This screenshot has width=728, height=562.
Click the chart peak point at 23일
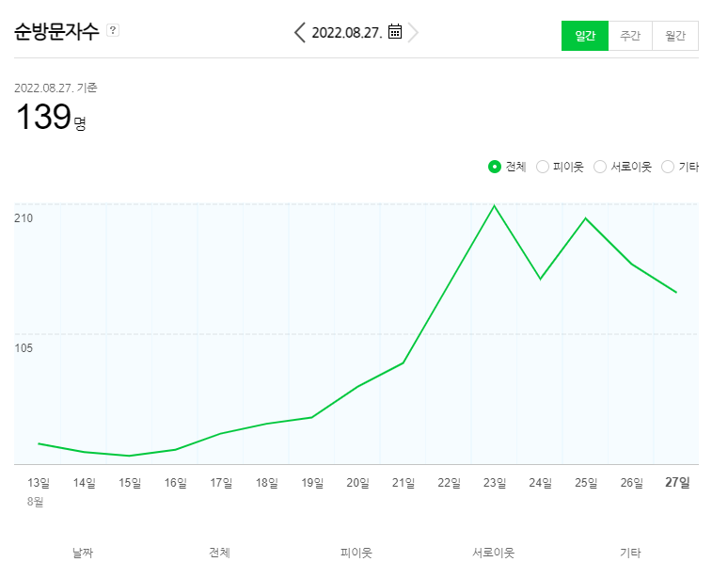495,205
